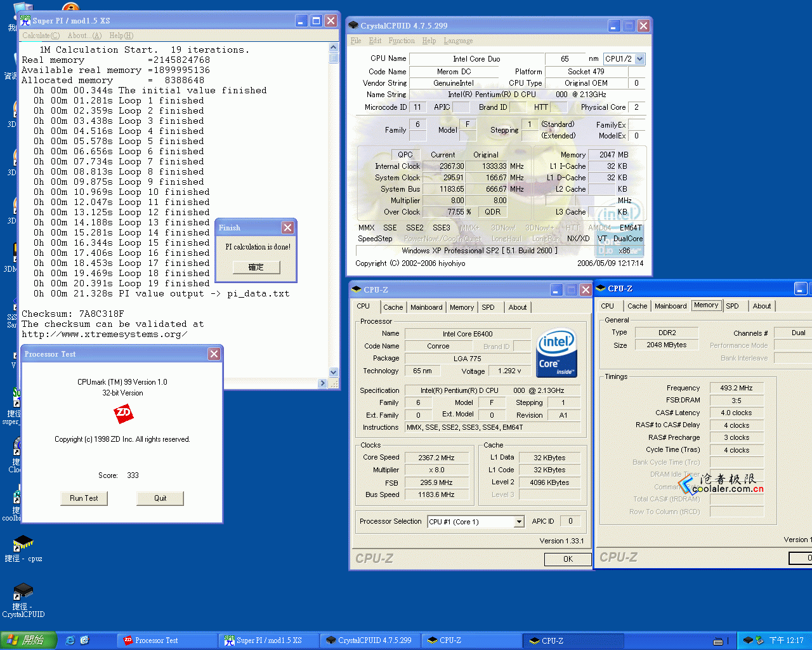
Task: Confirm the PI calculation done dialog with 確定
Action: coord(256,267)
